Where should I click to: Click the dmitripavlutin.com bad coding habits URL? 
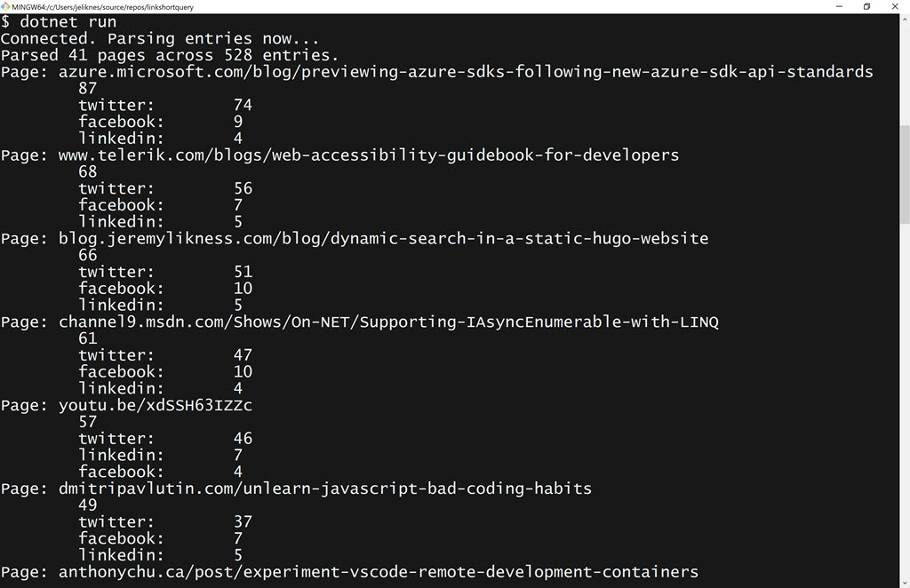pyautogui.click(x=325, y=489)
